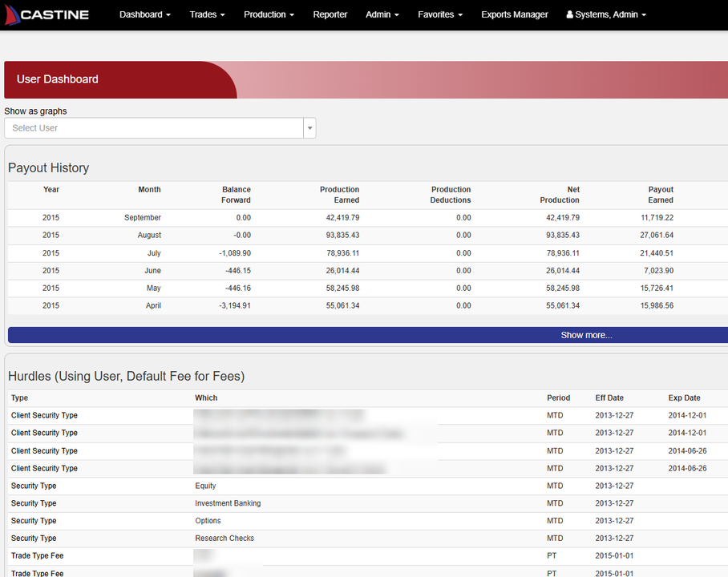
Task: Click July balance forward -1,089.90
Action: [235, 253]
